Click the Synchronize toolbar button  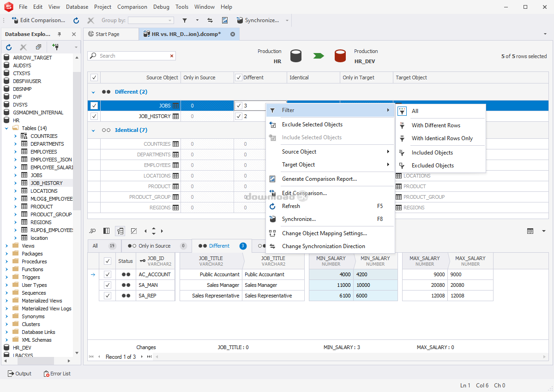[258, 20]
